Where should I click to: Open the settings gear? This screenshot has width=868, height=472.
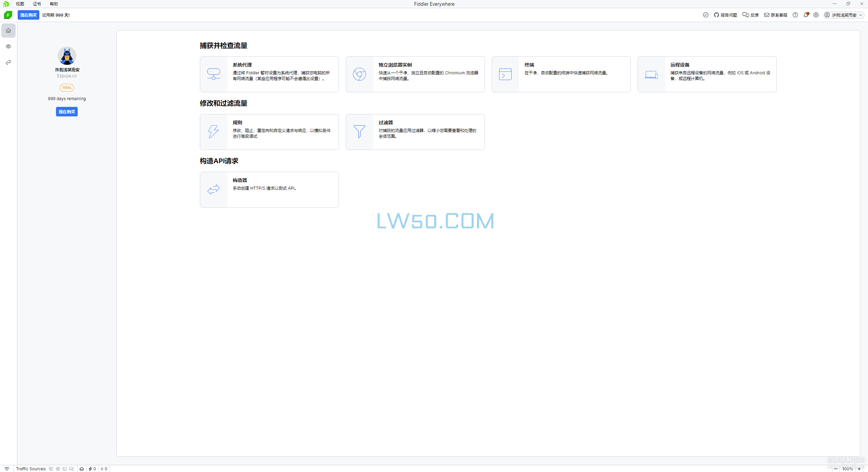tap(816, 15)
